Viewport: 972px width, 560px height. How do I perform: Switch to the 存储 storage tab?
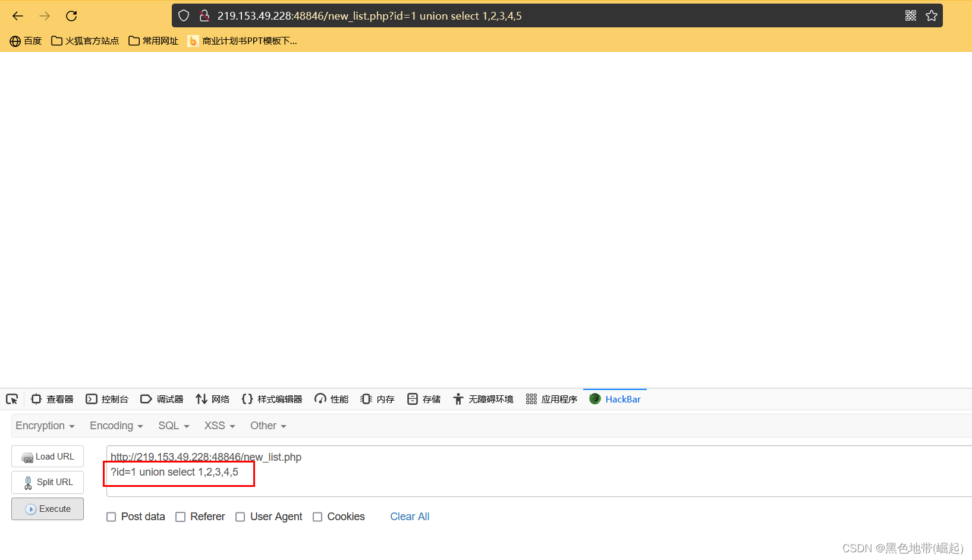(x=424, y=399)
